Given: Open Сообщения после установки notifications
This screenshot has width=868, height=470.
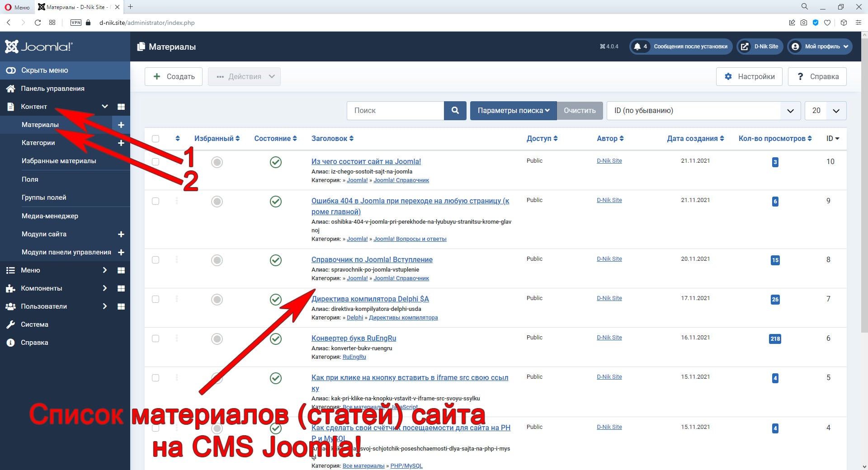Looking at the screenshot, I should [x=681, y=46].
